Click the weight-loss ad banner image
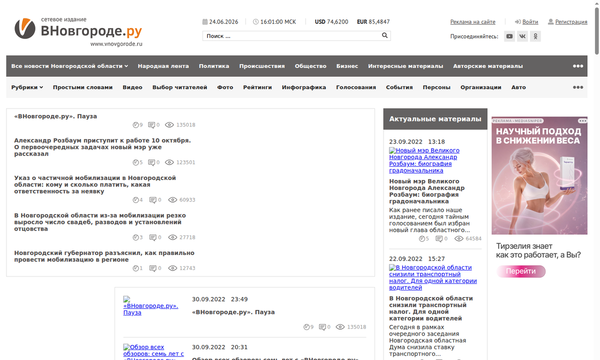This screenshot has width=600, height=360. coord(539,176)
